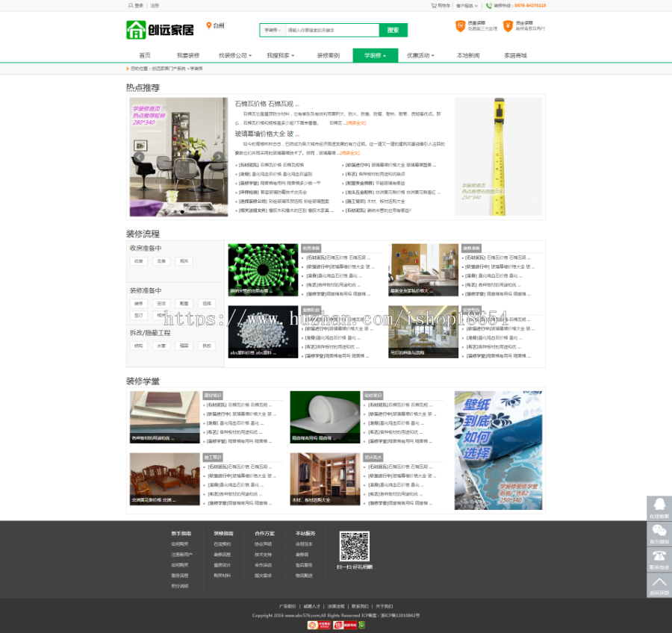Viewport: 672px width, 633px height.
Task: Click the contact telephone sidebar icon
Action: click(659, 559)
